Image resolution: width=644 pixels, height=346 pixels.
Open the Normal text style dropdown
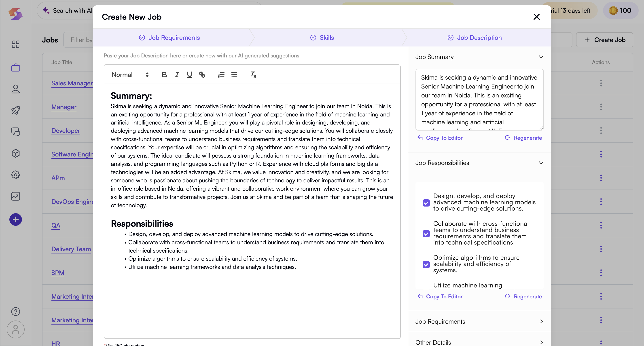(x=130, y=75)
